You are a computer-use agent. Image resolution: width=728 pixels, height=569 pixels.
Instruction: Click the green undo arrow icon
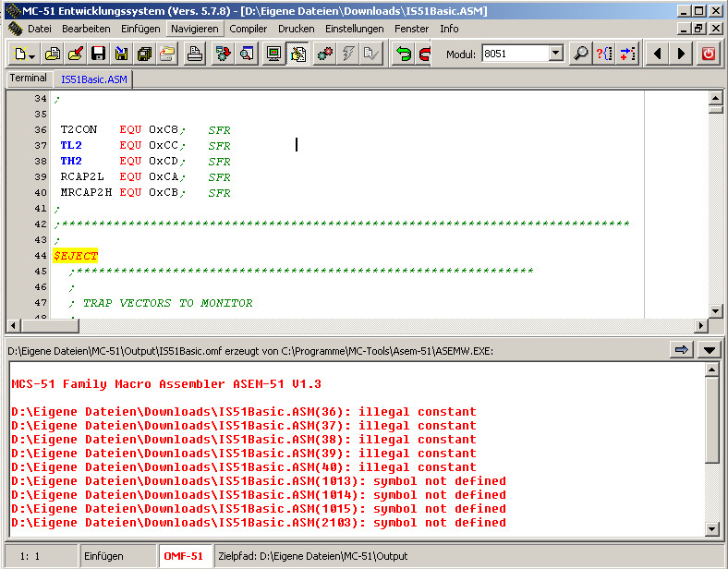tap(404, 54)
